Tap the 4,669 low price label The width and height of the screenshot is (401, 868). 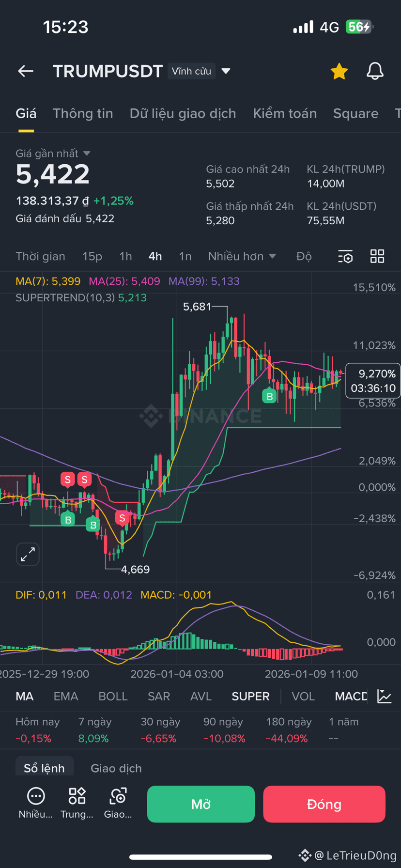(x=135, y=570)
